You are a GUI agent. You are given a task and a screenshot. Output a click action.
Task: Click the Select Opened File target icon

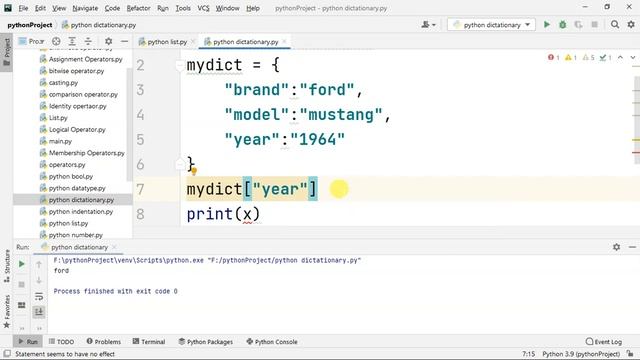pyautogui.click(x=56, y=41)
